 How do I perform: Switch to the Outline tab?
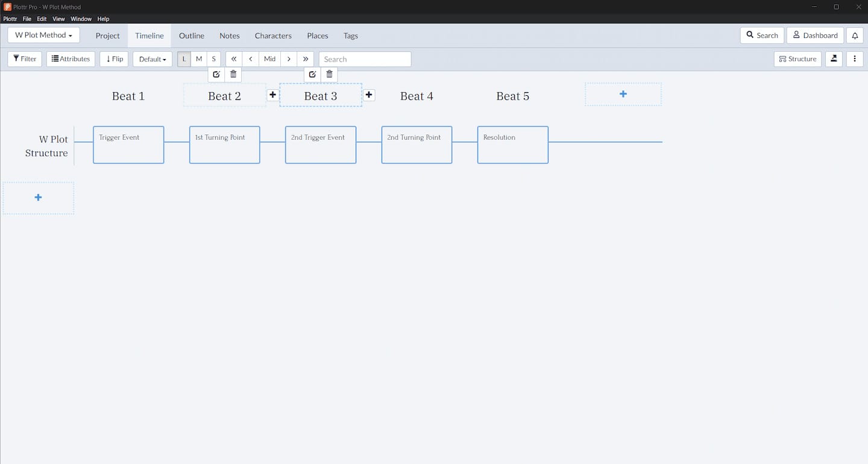pos(192,36)
